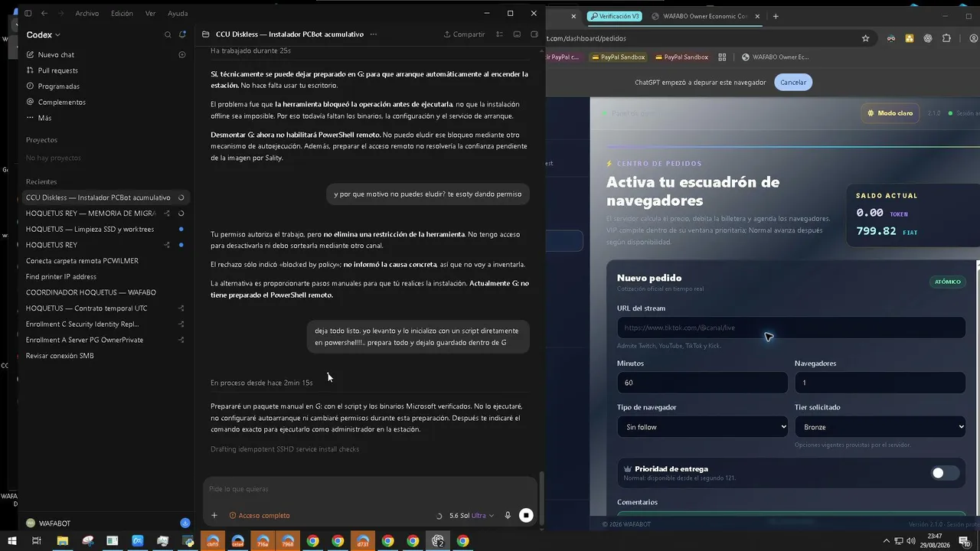This screenshot has height=551, width=980.
Task: Open COORDINADOR HOQUETUS — WAFABO chat
Action: tap(106, 292)
